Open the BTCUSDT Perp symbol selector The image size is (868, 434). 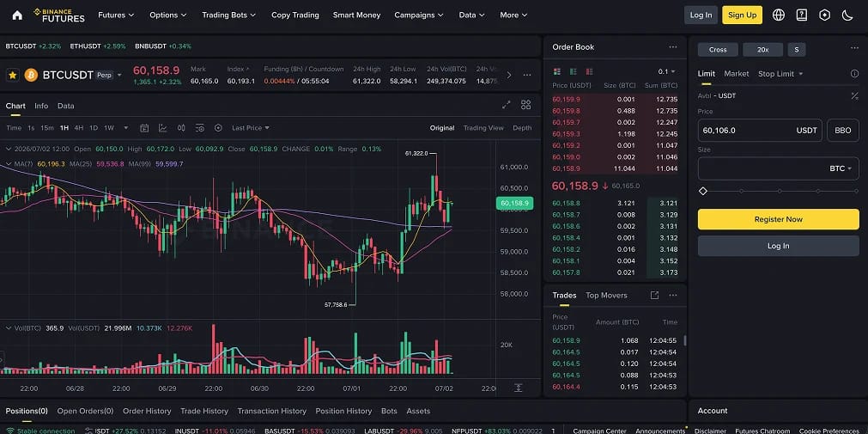[82, 75]
